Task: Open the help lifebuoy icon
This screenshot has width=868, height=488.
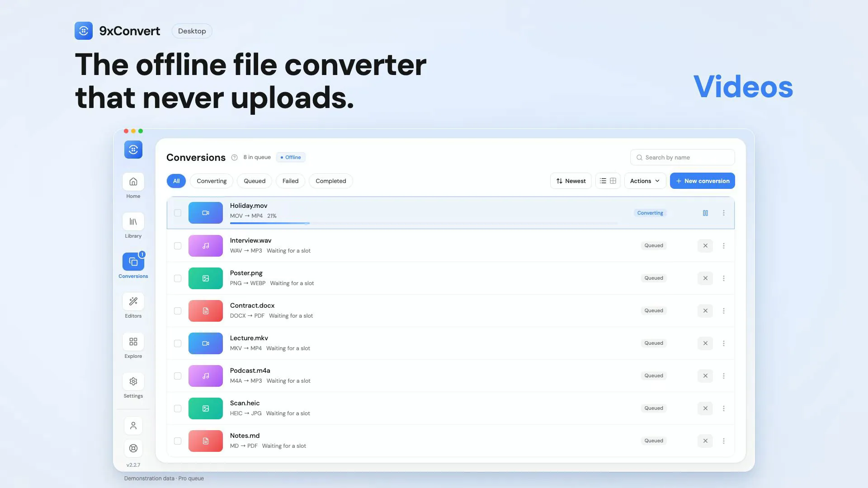Action: tap(133, 448)
